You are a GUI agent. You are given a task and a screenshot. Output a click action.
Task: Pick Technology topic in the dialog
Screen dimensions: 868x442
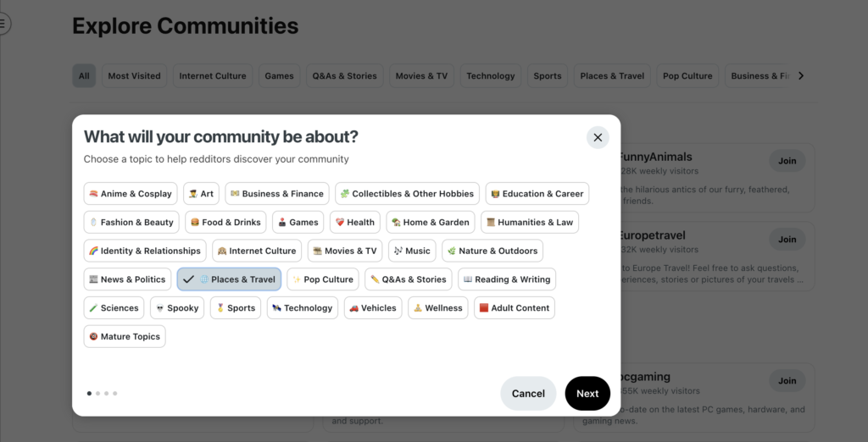pyautogui.click(x=303, y=308)
